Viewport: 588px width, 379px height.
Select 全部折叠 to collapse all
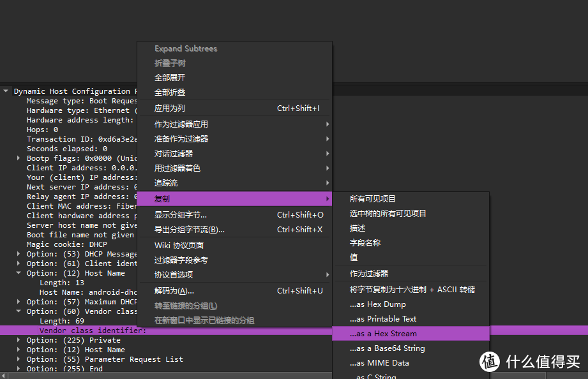click(x=235, y=93)
